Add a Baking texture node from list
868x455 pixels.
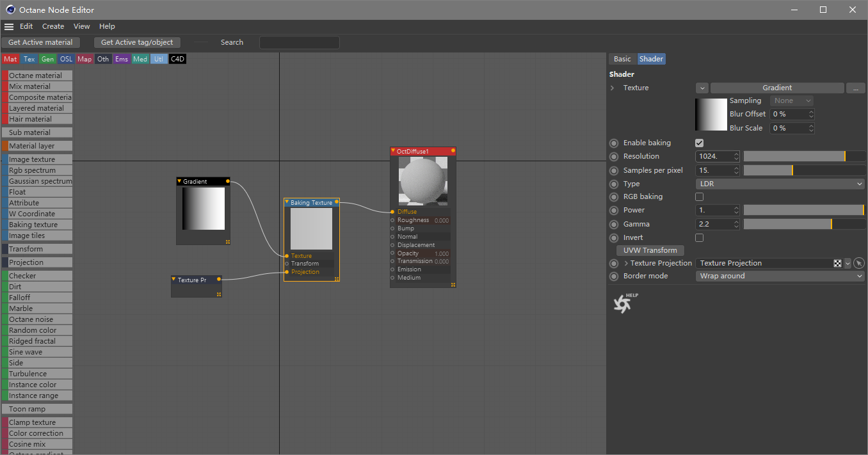coord(37,225)
